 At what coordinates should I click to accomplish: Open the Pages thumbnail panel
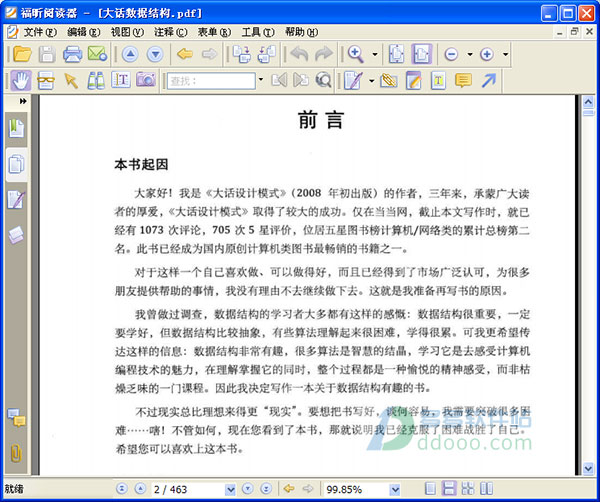(16, 164)
